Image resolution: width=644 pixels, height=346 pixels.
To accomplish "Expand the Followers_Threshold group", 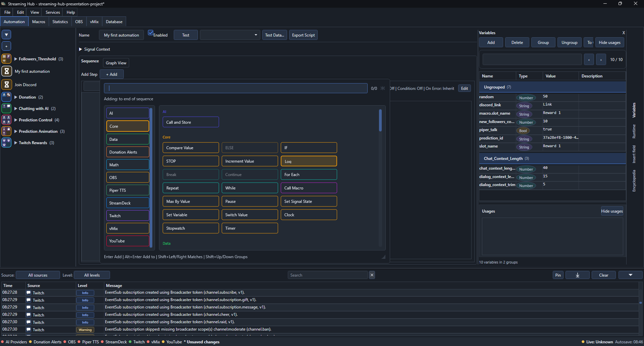I will (16, 59).
